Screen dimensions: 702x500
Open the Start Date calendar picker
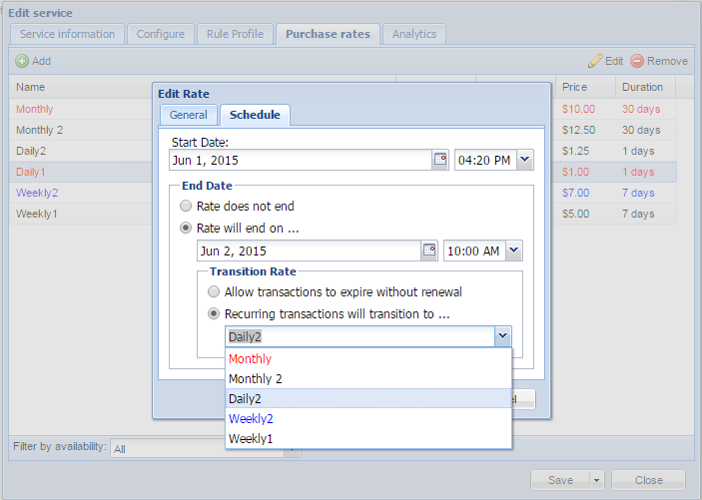click(x=440, y=160)
